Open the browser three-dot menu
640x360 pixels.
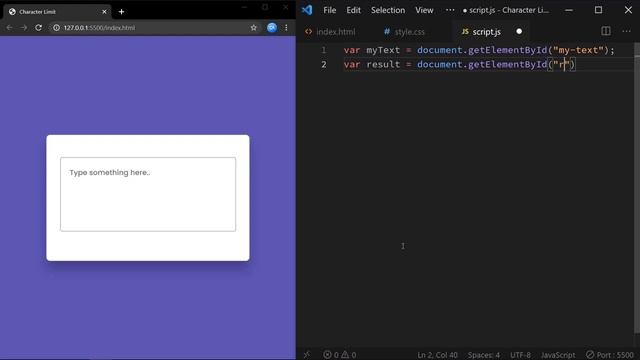click(x=286, y=28)
